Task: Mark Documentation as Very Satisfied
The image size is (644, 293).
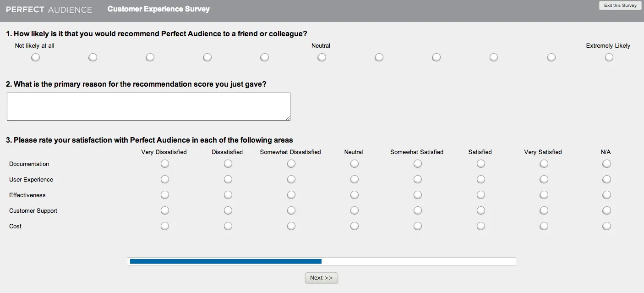Action: click(x=544, y=164)
